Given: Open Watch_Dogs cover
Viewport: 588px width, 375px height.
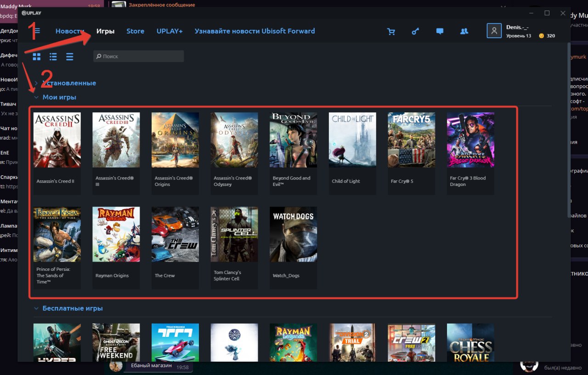Looking at the screenshot, I should (293, 234).
